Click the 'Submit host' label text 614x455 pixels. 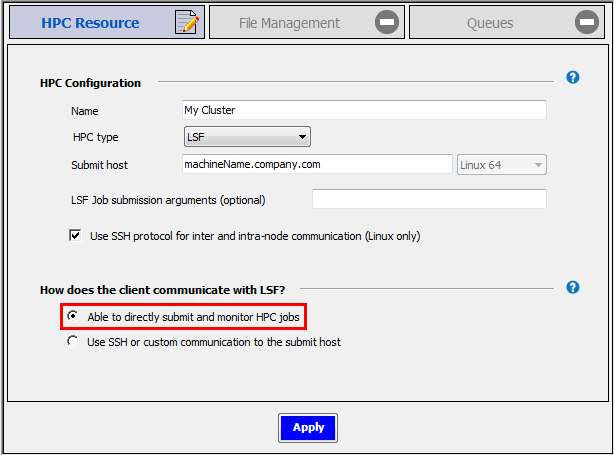coord(99,165)
